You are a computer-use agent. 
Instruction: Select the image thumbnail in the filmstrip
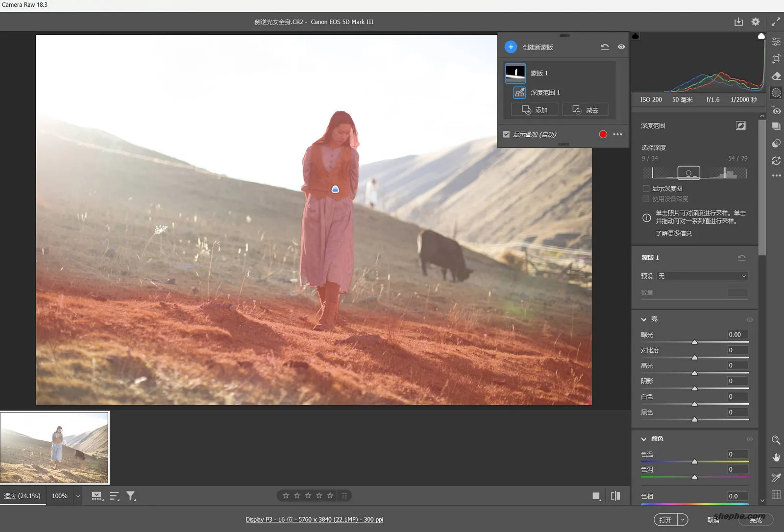tap(55, 447)
